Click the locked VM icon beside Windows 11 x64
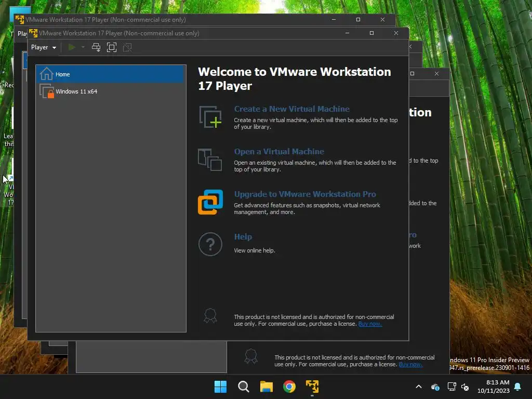 coord(47,91)
